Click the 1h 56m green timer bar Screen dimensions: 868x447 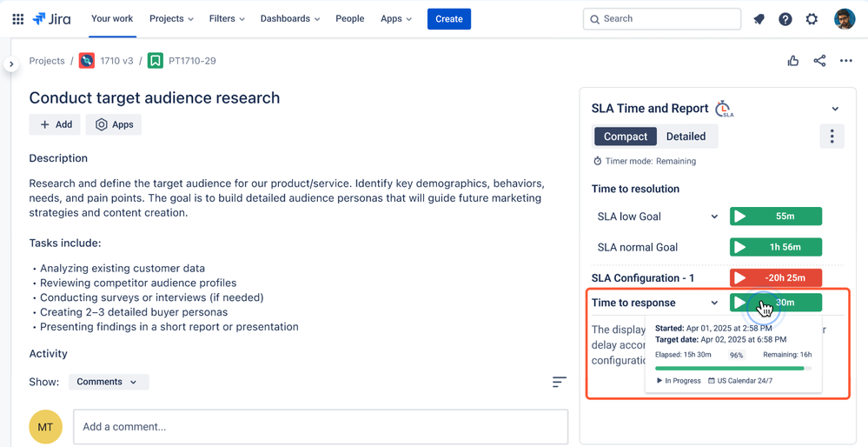coord(776,247)
